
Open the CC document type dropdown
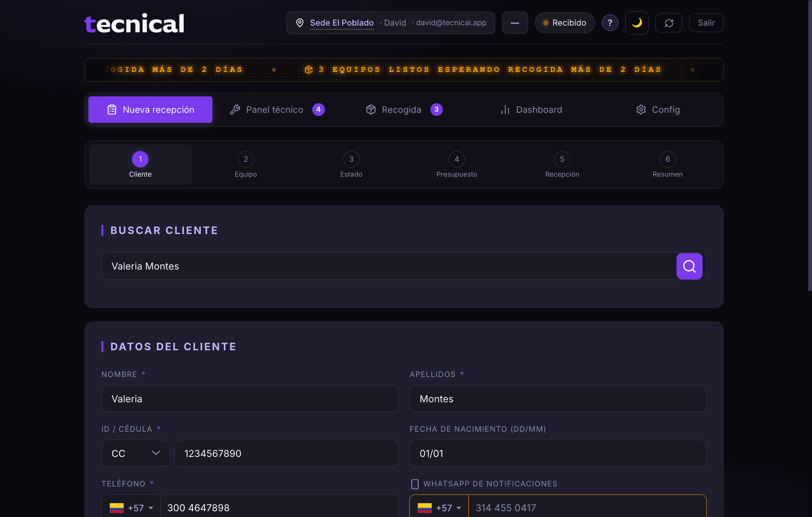pos(135,454)
